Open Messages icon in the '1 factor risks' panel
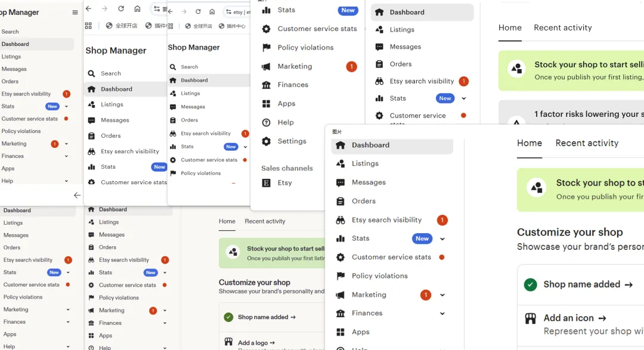 point(379,47)
